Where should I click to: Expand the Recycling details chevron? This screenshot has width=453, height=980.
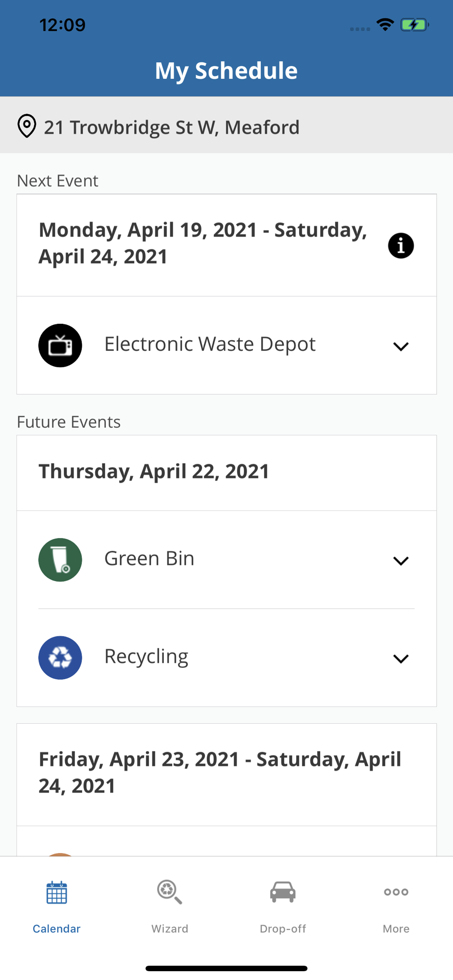tap(401, 659)
